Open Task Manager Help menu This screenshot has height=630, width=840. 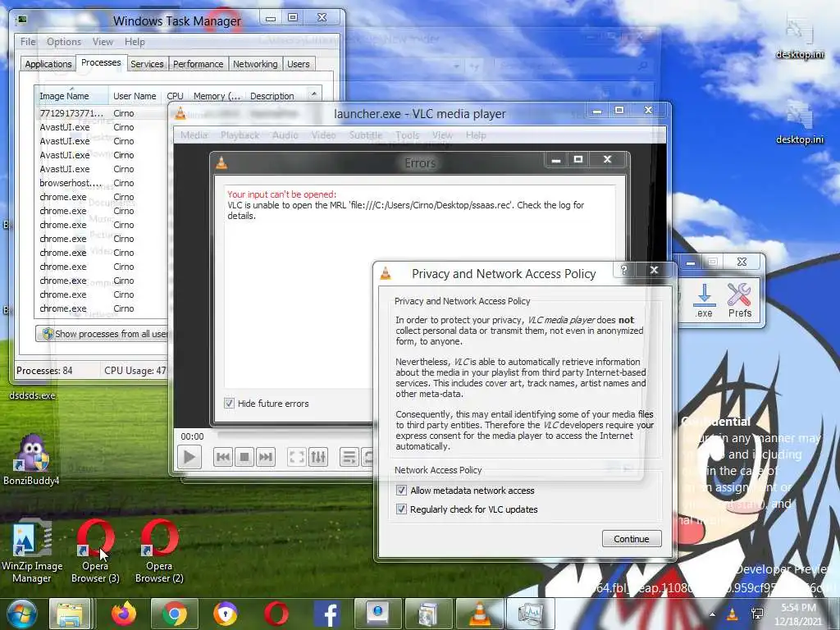[x=135, y=42]
